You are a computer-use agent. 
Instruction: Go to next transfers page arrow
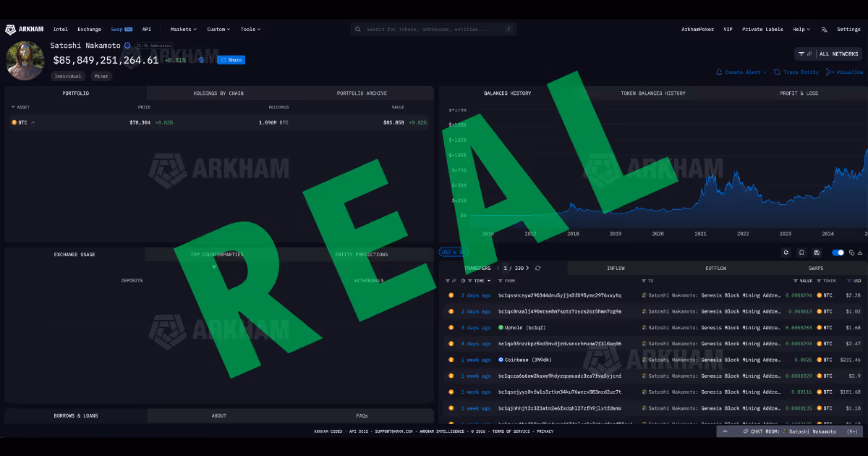[x=529, y=269]
